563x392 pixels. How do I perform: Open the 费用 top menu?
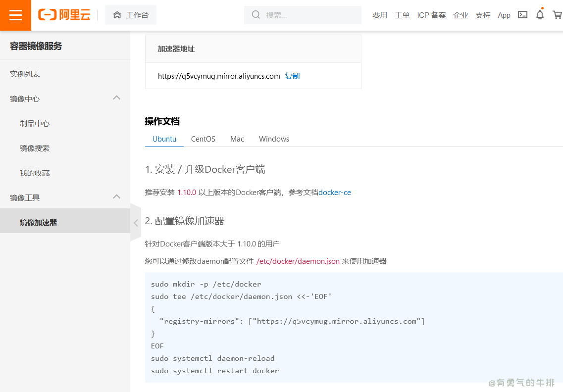click(380, 15)
